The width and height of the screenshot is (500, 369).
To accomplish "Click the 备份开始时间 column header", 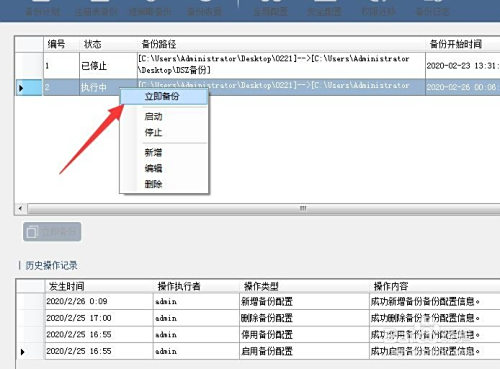I will point(463,44).
